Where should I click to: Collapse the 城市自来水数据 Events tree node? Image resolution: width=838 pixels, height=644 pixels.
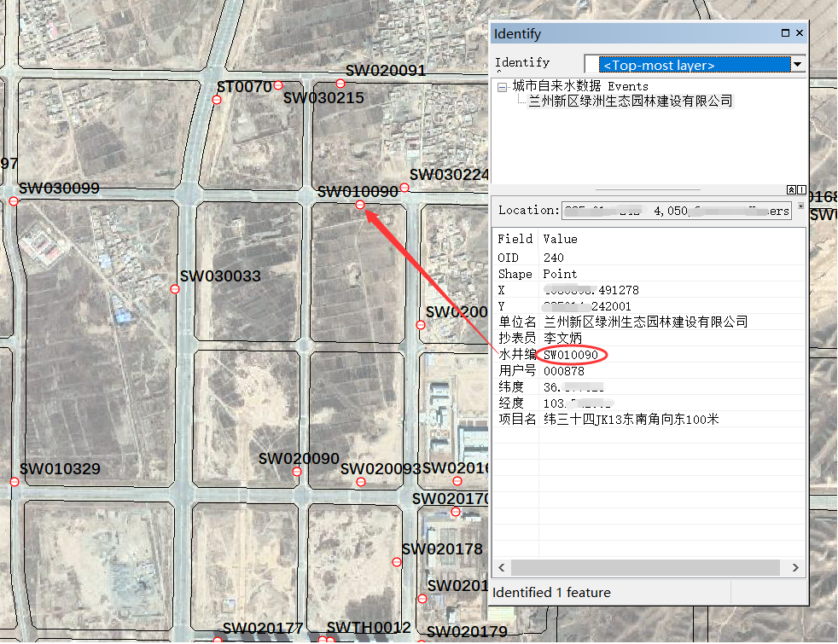pos(503,86)
